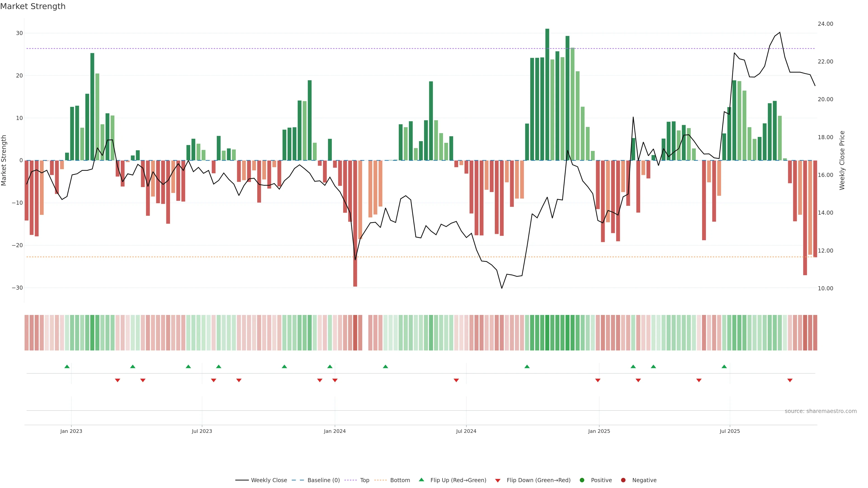
Task: Click the source: sharemaestro.com text
Action: [x=821, y=411]
